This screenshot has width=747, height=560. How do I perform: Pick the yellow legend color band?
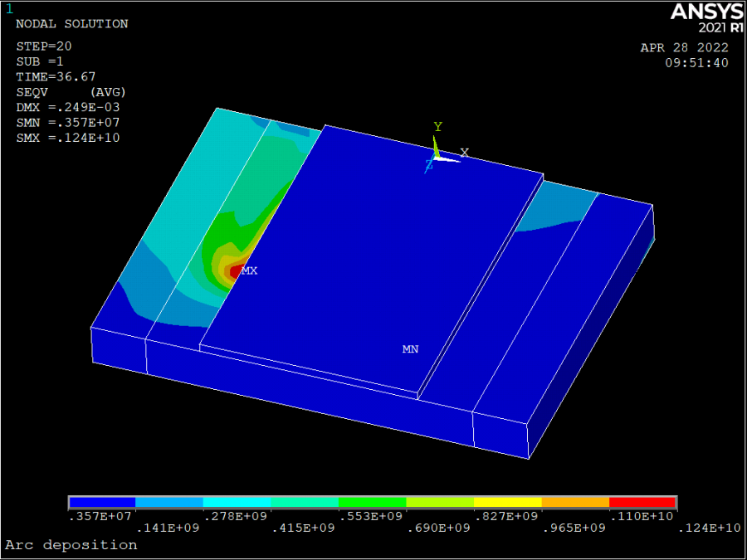[x=507, y=503]
